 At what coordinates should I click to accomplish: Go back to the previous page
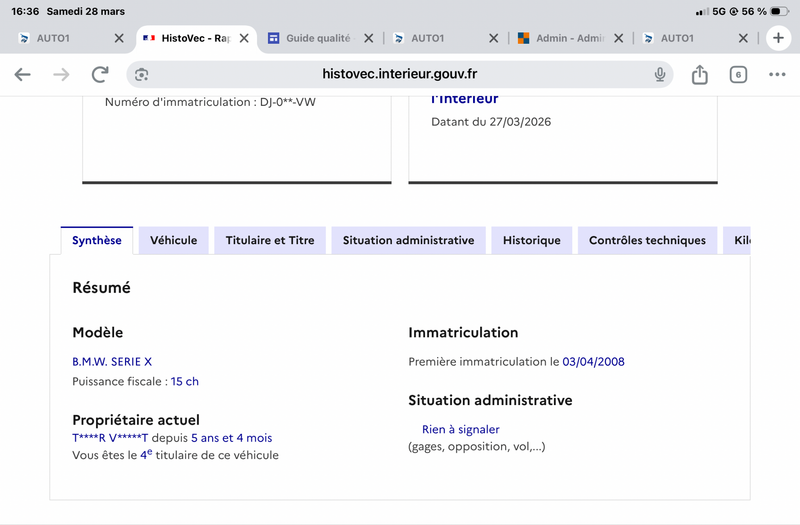tap(22, 75)
